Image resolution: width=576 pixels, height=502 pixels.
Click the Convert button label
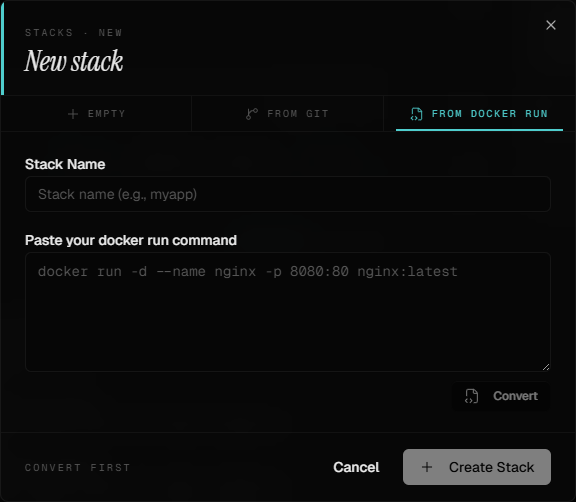click(515, 396)
